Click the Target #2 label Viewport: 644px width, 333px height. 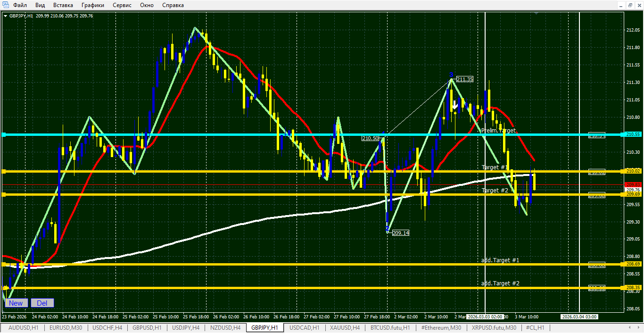tap(495, 191)
